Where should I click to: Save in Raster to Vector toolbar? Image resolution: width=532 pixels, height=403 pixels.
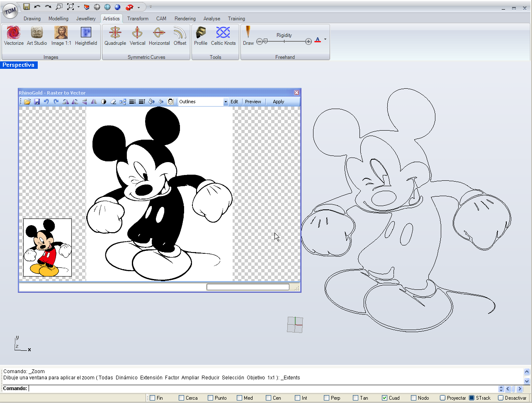37,102
